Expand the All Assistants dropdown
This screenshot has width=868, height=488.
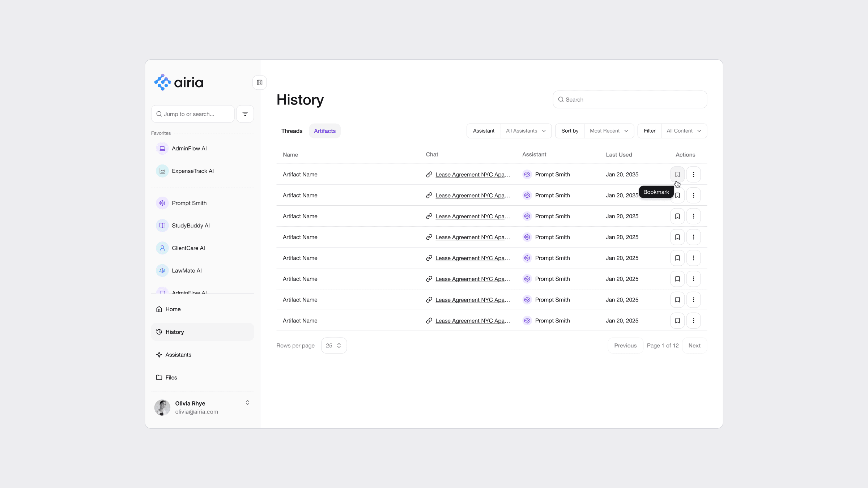point(526,131)
